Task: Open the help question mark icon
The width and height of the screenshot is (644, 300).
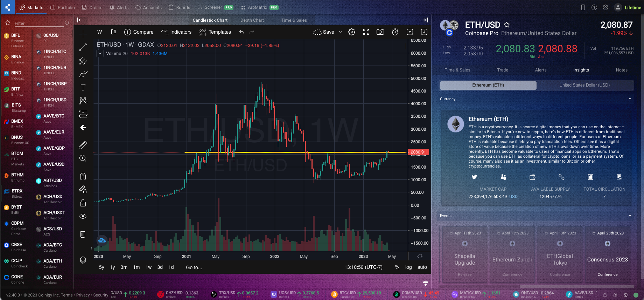Action: pos(594,7)
